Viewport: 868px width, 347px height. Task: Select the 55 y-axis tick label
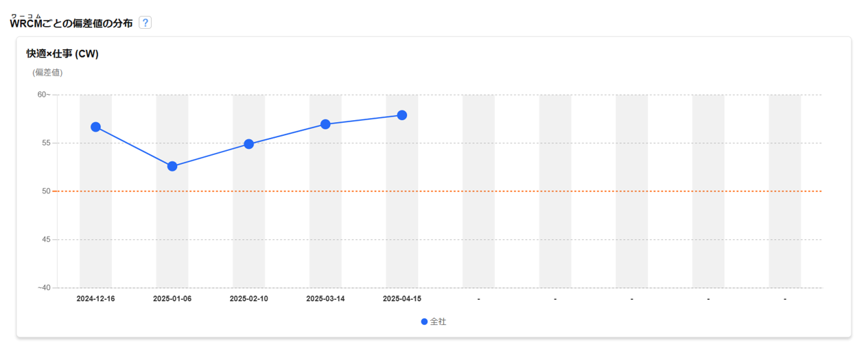pyautogui.click(x=46, y=143)
